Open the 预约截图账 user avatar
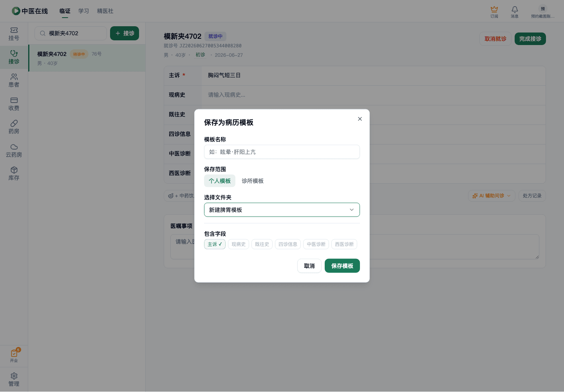 [543, 9]
